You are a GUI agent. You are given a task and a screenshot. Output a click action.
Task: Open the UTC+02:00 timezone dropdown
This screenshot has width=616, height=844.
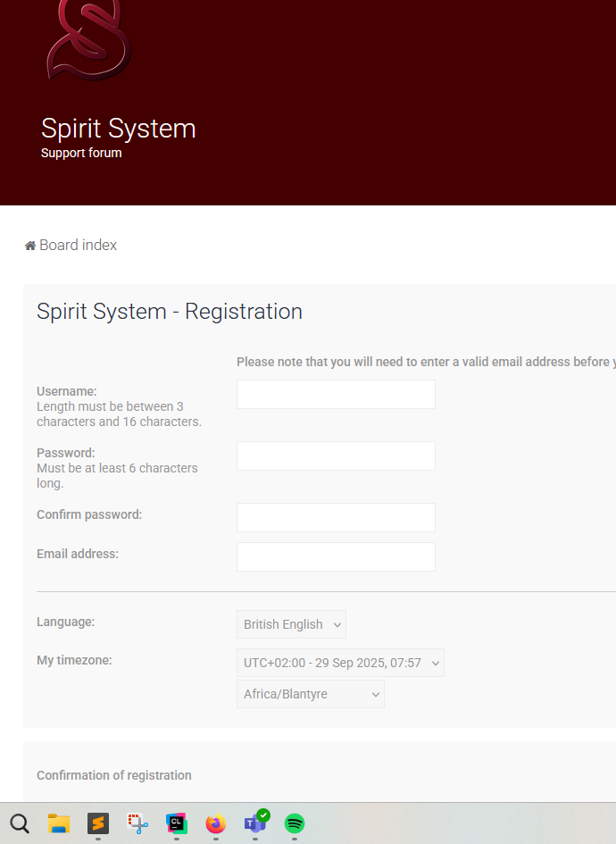coord(340,663)
